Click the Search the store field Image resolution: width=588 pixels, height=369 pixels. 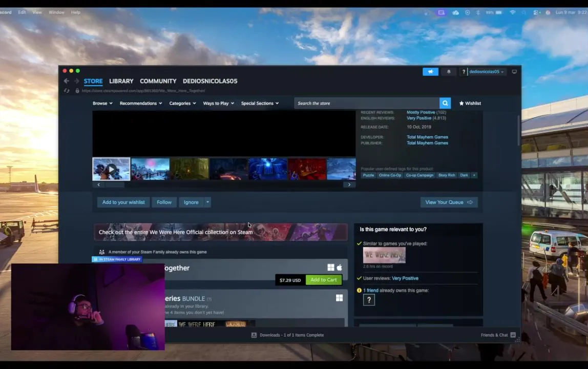[367, 103]
